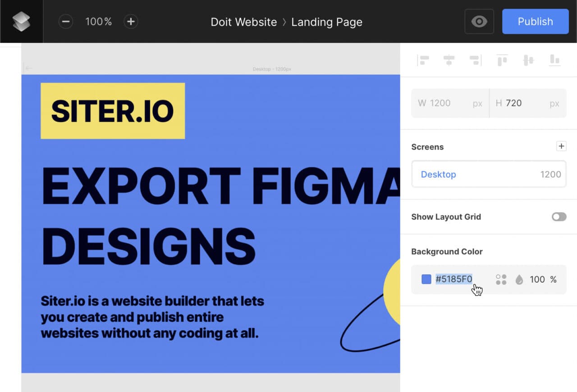Select the align vertical centers icon

(x=528, y=60)
